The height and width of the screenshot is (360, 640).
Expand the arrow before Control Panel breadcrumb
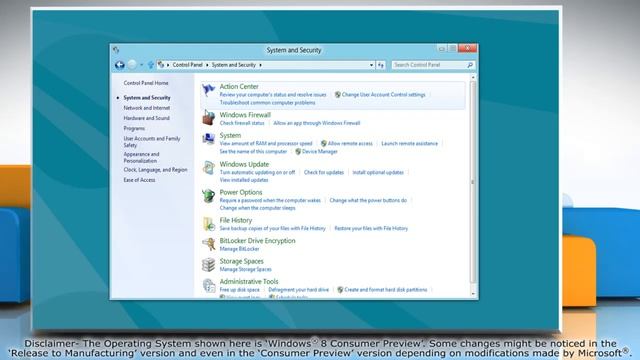tap(168, 65)
